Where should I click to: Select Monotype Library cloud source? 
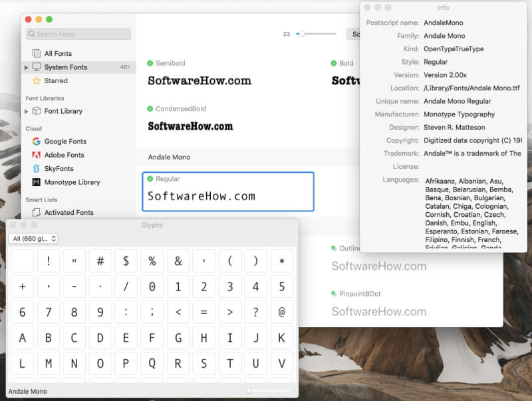[x=72, y=182]
